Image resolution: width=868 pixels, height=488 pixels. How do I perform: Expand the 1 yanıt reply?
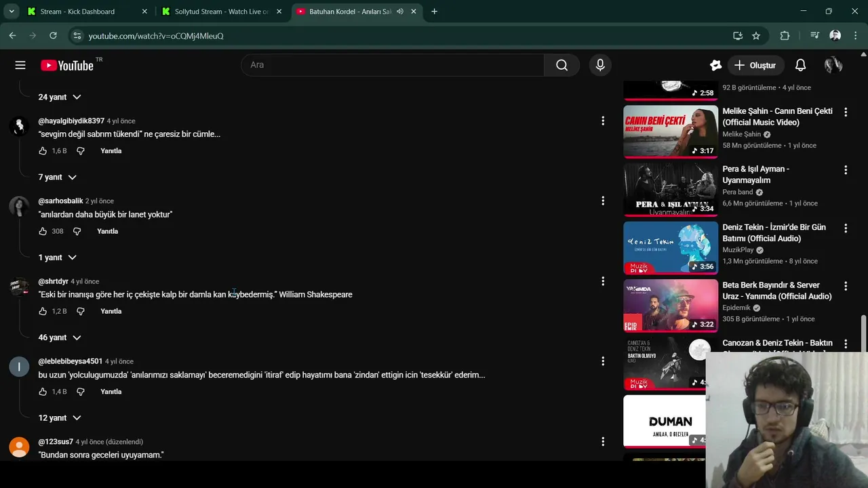click(58, 258)
